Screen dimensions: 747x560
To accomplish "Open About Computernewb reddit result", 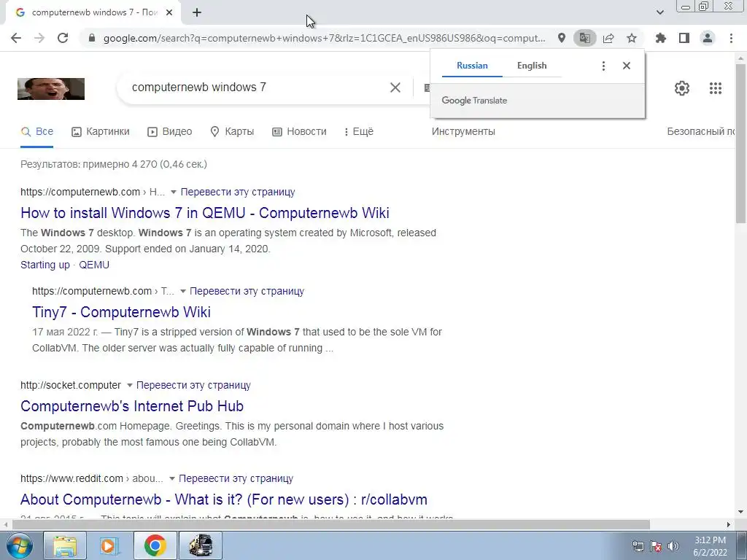I will 224,499.
